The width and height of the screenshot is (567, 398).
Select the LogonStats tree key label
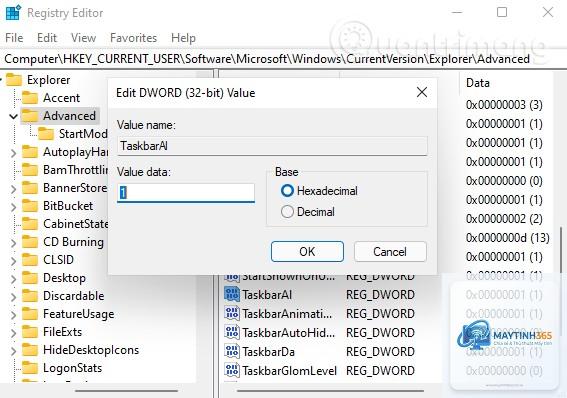coord(72,368)
